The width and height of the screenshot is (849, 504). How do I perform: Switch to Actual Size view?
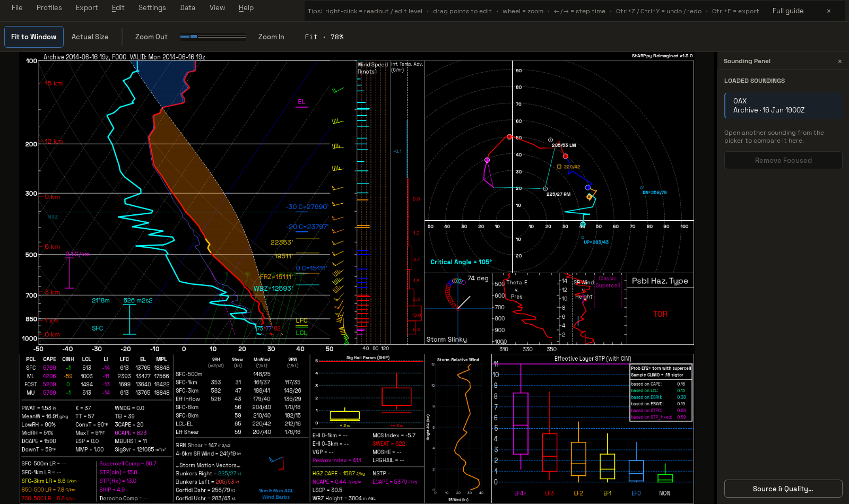(90, 37)
